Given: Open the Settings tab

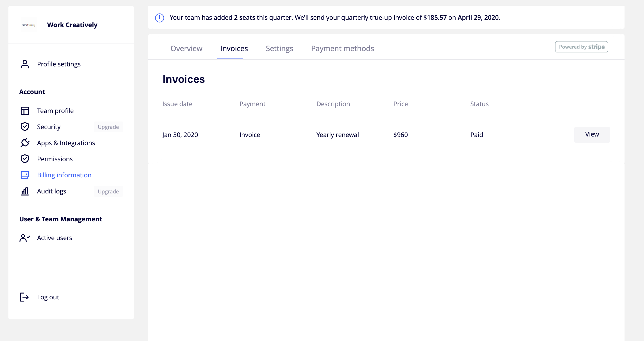Looking at the screenshot, I should point(279,48).
